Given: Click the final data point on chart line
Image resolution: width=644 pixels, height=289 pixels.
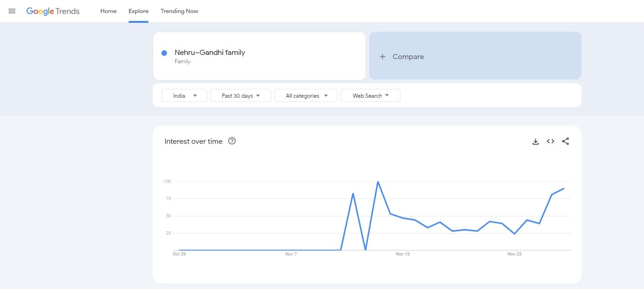Looking at the screenshot, I should (x=564, y=188).
